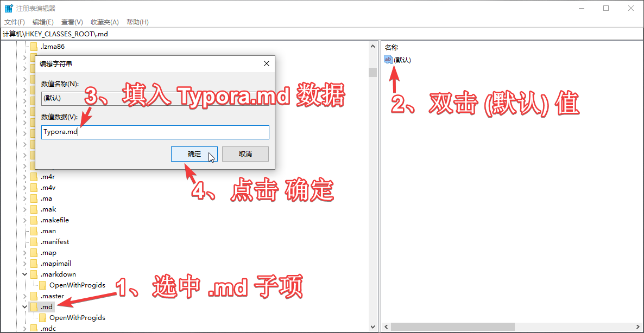Collapse the .md key
This screenshot has height=333, width=644.
[24, 307]
